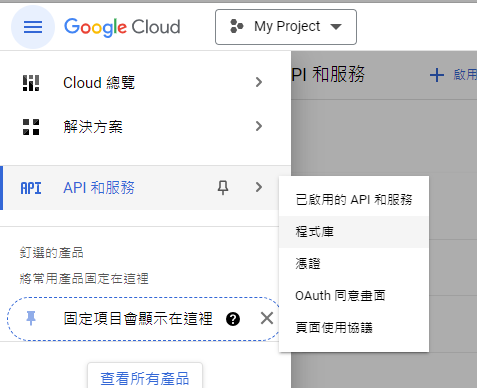Open 頁面使用協議 from submenu

354,327
